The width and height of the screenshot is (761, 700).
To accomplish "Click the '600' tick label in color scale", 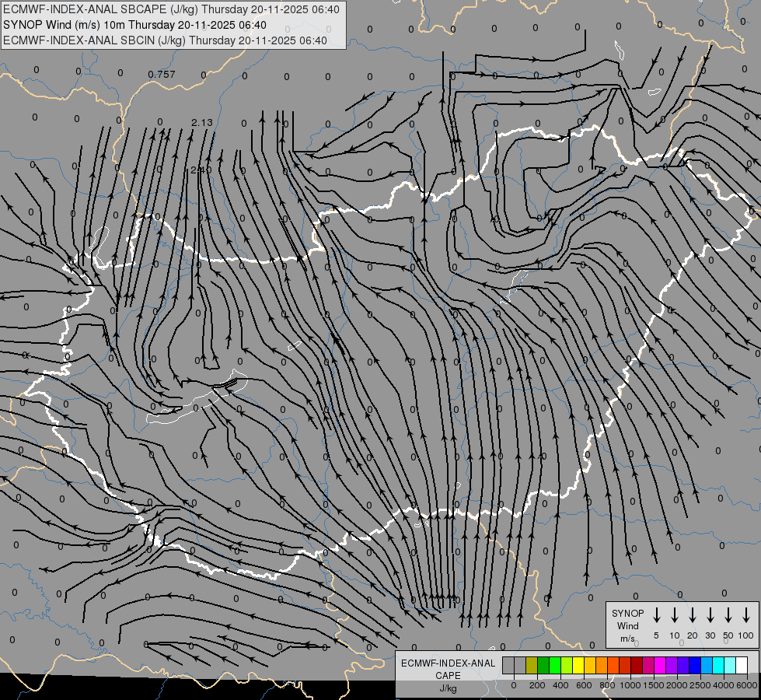I will [584, 685].
